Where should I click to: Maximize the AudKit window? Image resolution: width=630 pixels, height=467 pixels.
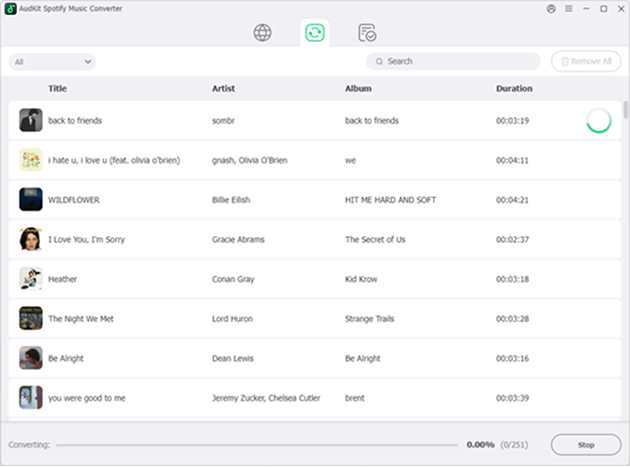[x=603, y=8]
